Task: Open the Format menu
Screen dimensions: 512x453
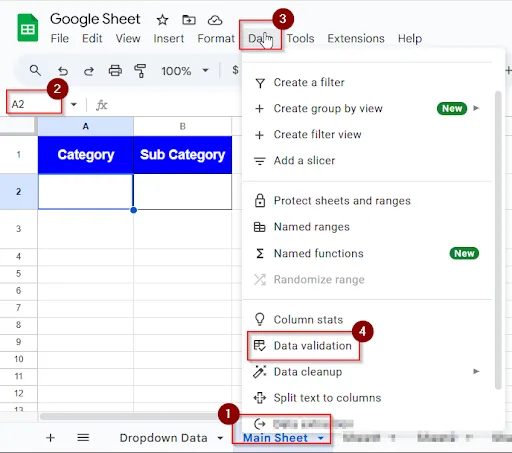Action: [216, 39]
